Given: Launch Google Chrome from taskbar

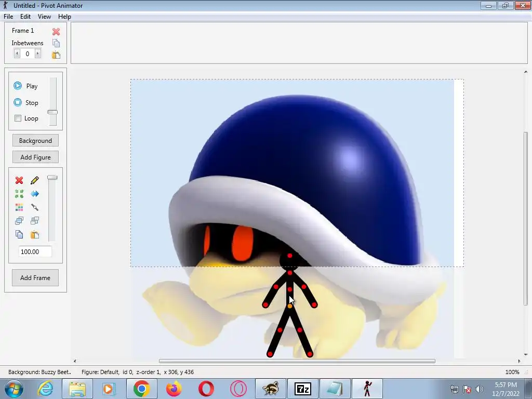Looking at the screenshot, I should (141, 389).
